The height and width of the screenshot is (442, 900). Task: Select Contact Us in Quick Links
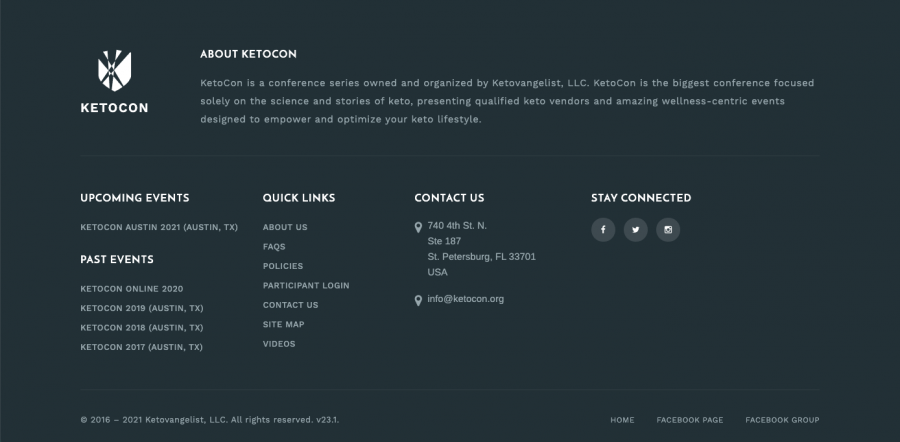pos(290,305)
